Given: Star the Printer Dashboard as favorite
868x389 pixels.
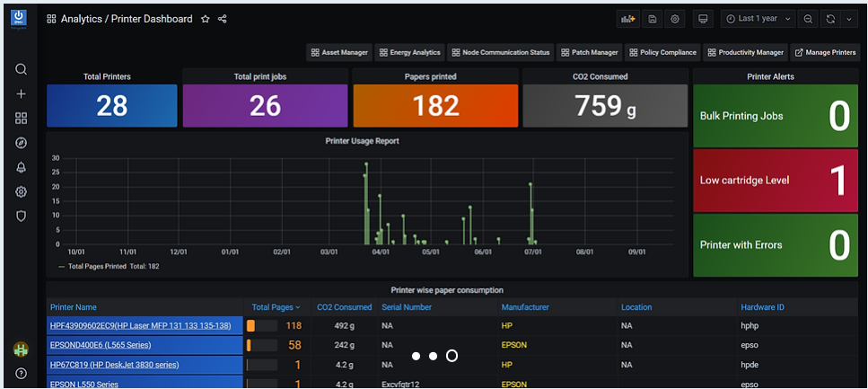Looking at the screenshot, I should click(x=206, y=19).
